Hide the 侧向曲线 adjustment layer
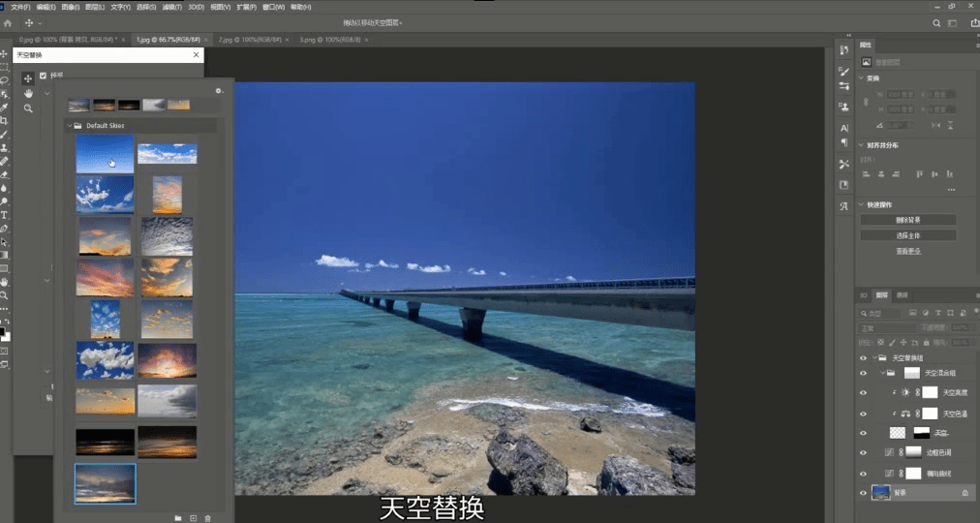 [863, 473]
